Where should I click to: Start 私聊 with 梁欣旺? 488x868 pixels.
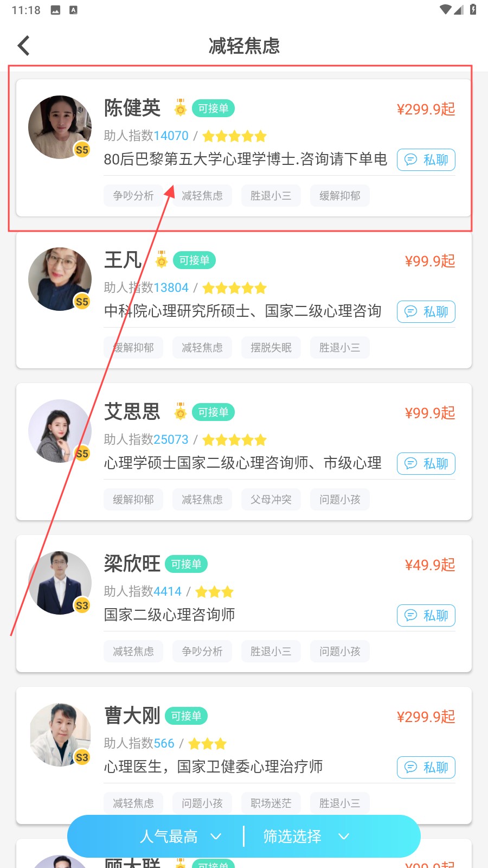tap(426, 615)
